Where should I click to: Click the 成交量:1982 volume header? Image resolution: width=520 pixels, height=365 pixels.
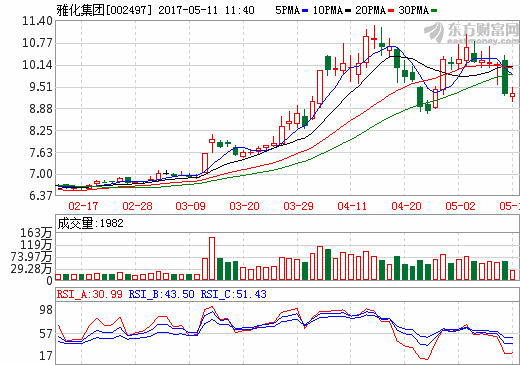pyautogui.click(x=90, y=223)
